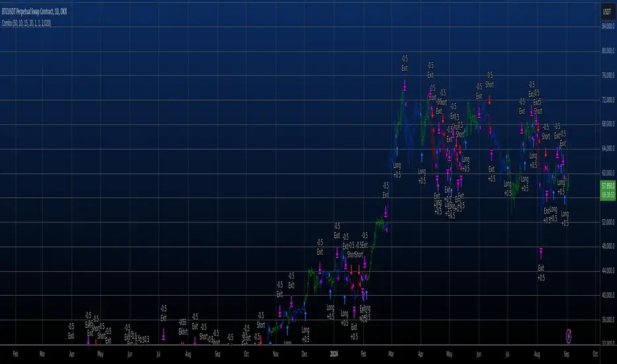Click the magenta Exit arrow at the March high

click(405, 85)
